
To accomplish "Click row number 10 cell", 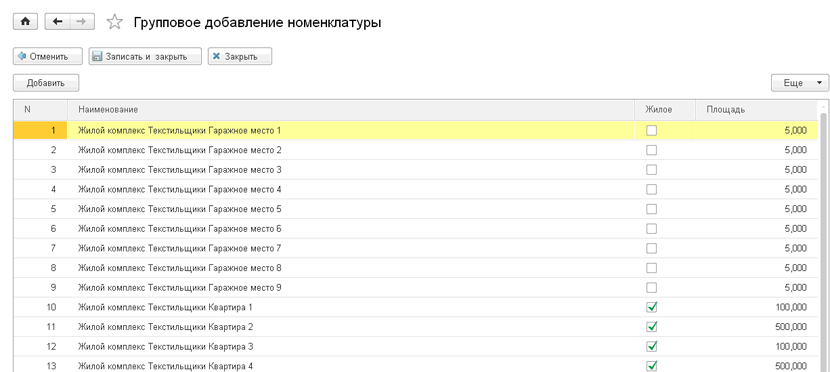I will click(x=40, y=307).
